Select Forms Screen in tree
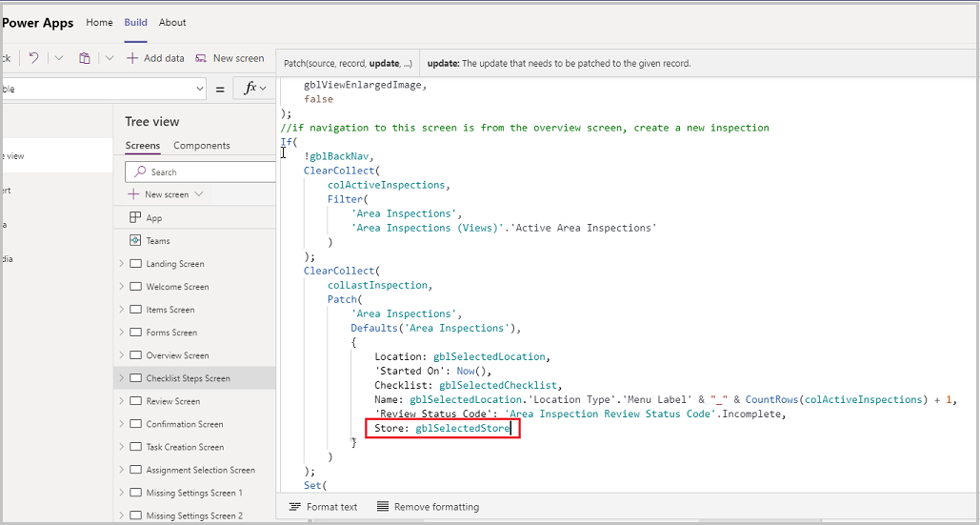Image resolution: width=980 pixels, height=525 pixels. 171,333
